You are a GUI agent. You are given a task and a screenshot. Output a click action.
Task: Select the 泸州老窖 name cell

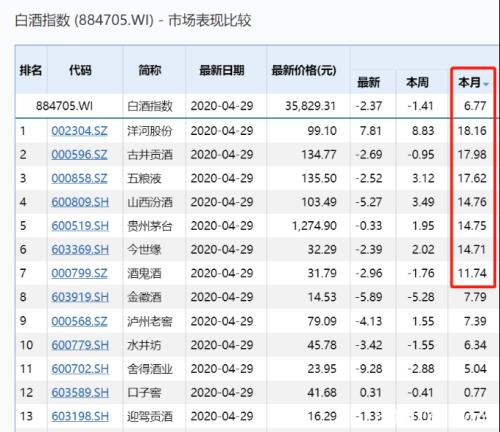click(x=150, y=321)
